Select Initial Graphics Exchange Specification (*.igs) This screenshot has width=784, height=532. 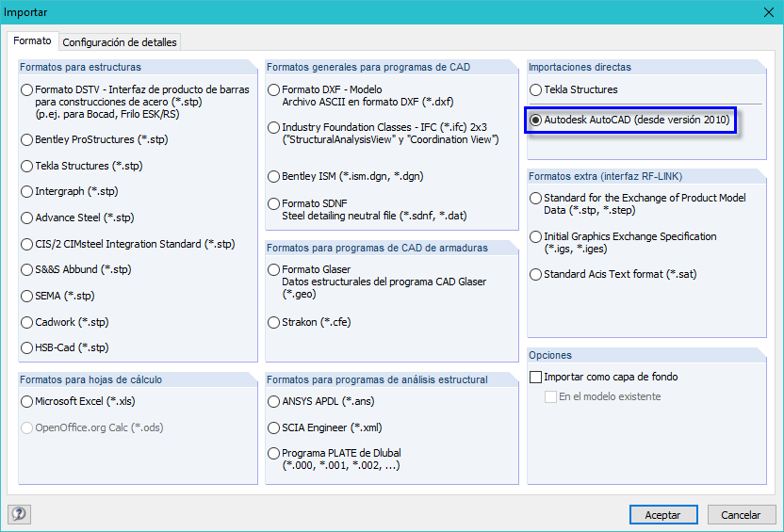click(535, 236)
